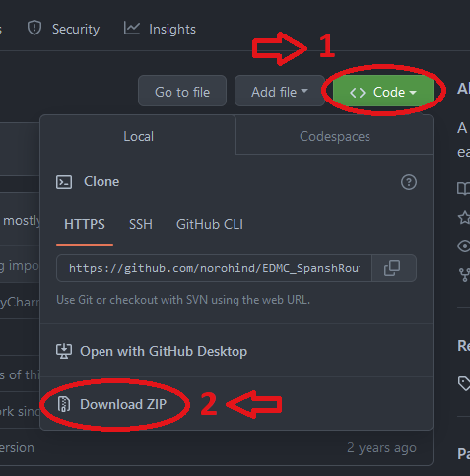Expand the Add file dropdown
The width and height of the screenshot is (470, 476).
click(280, 92)
